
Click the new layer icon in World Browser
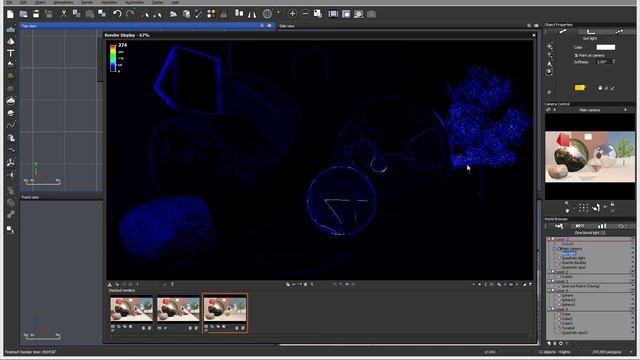click(x=549, y=343)
